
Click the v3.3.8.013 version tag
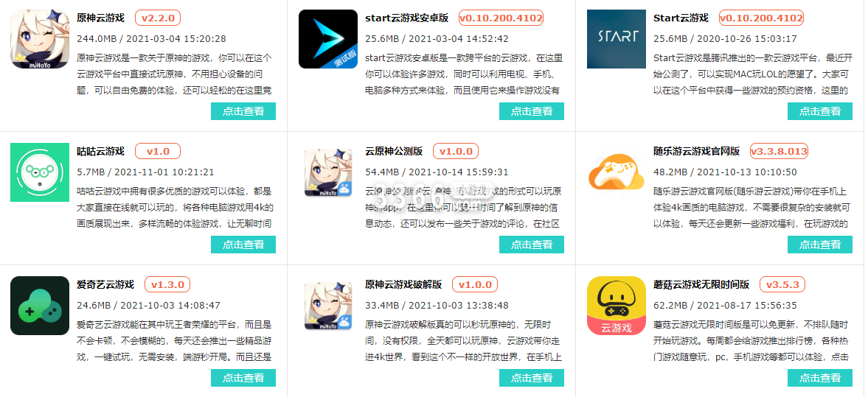point(778,151)
